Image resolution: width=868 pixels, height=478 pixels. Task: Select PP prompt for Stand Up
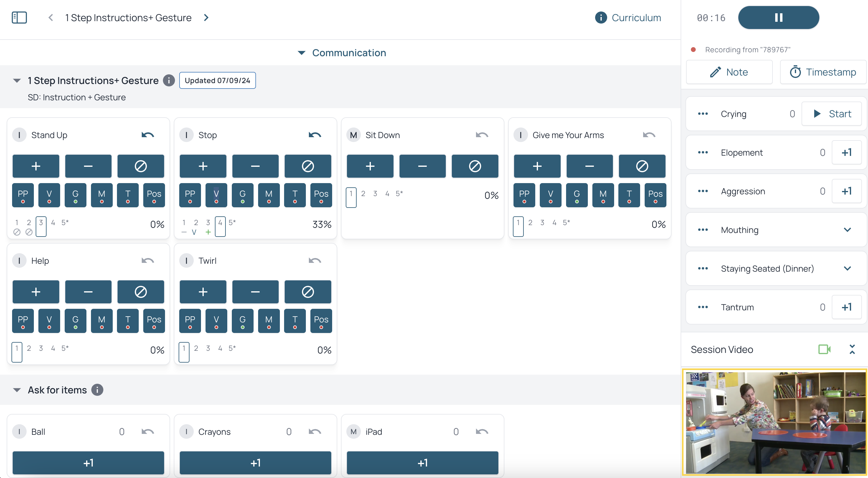pos(23,195)
